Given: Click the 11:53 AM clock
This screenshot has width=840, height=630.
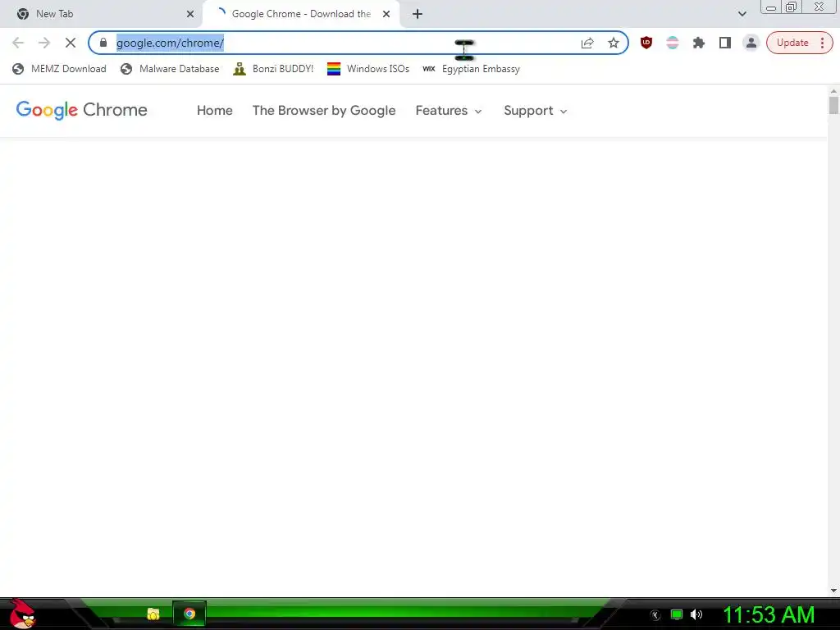Looking at the screenshot, I should click(x=769, y=614).
